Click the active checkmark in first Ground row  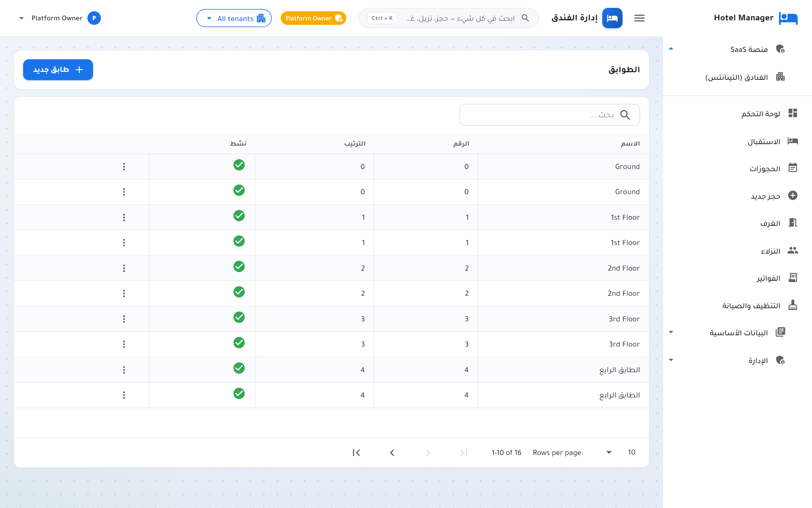[239, 165]
